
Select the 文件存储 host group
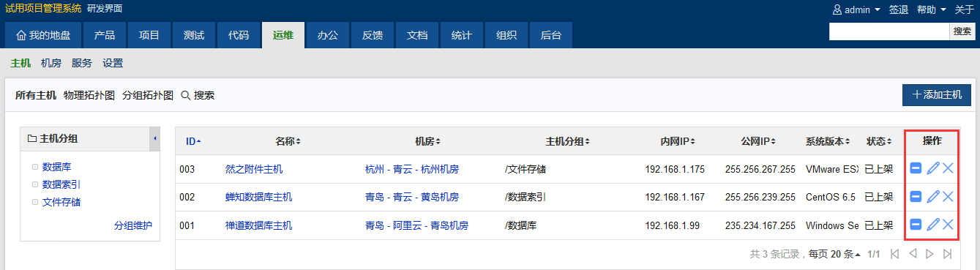pos(61,202)
